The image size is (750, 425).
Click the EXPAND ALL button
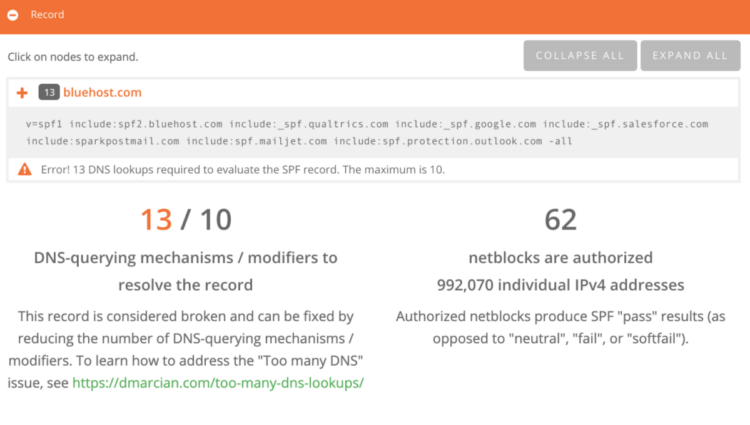coord(690,56)
